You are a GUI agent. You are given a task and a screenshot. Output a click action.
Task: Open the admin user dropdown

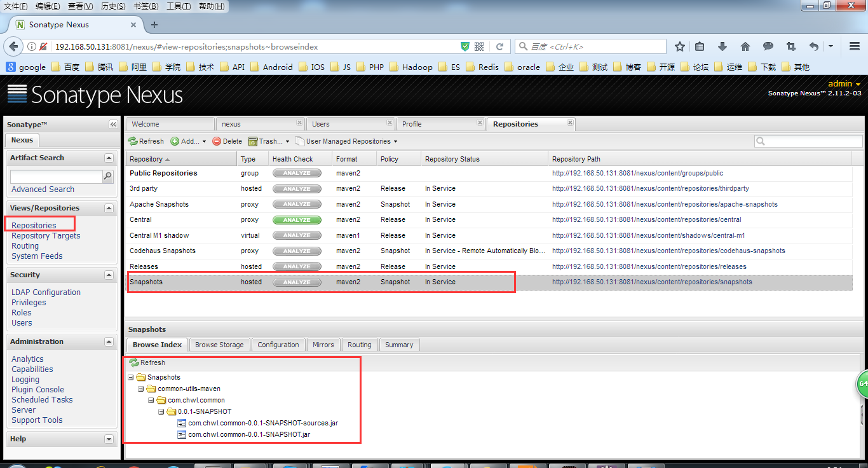point(844,84)
